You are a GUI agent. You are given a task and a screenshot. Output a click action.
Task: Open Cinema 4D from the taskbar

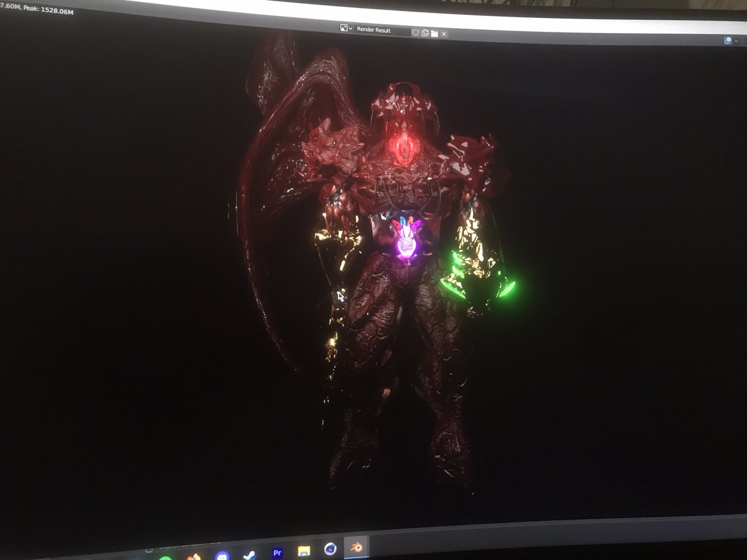point(331,549)
